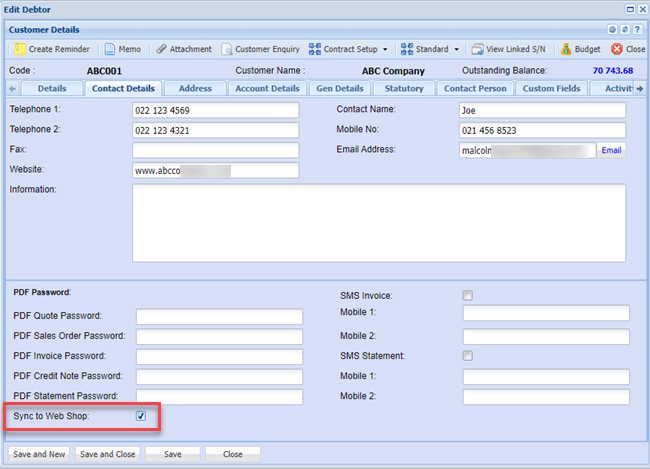Click the Create Reminder toolbar icon
The height and width of the screenshot is (469, 650).
coord(19,49)
